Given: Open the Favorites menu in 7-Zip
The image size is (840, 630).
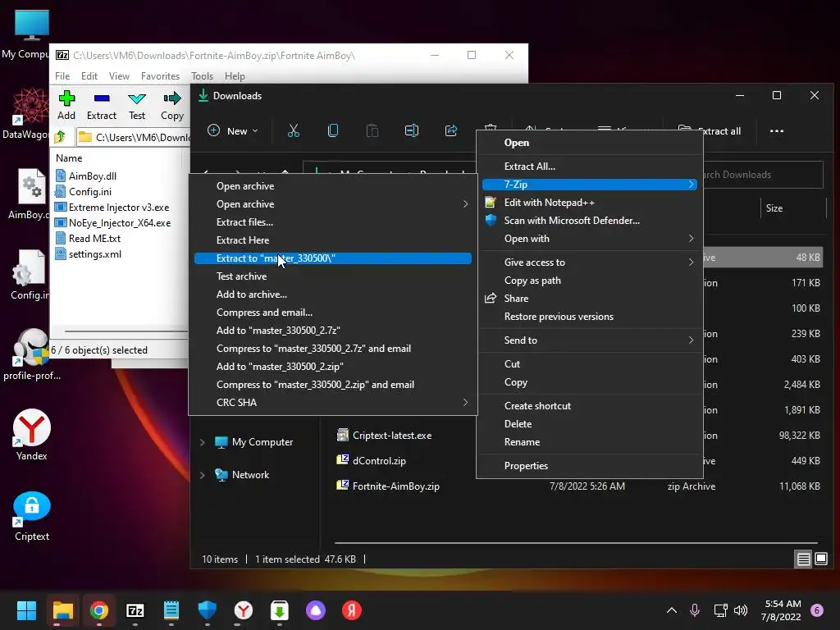Looking at the screenshot, I should tap(160, 76).
